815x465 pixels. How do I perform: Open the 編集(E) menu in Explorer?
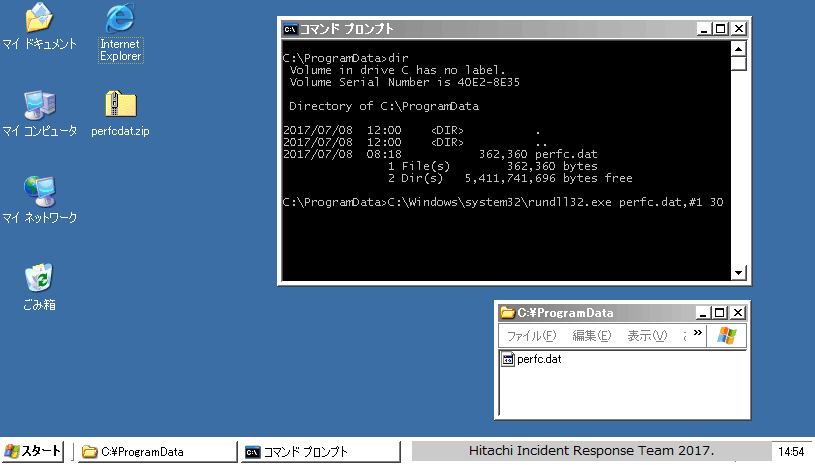[x=591, y=335]
